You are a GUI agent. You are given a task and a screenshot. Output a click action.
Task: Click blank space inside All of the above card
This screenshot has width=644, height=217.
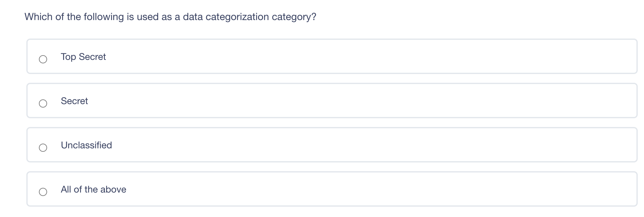coord(345,189)
